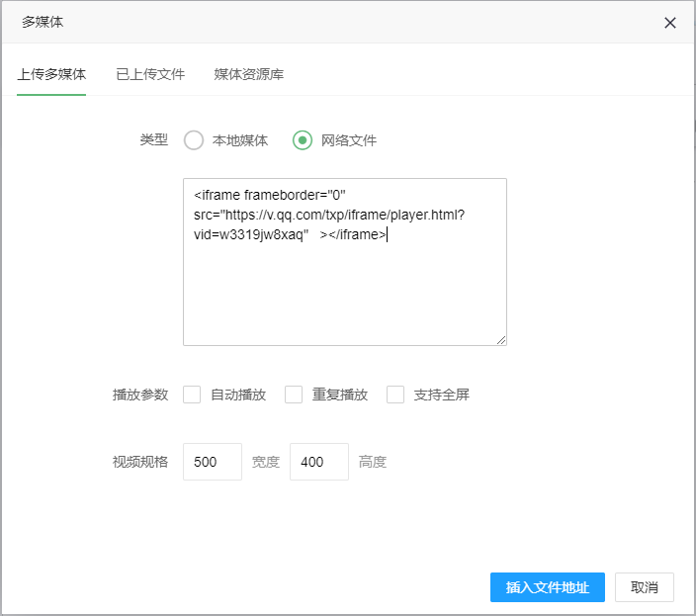Open the 媒体资源库 tab
Screen dimensions: 696x616
point(248,74)
